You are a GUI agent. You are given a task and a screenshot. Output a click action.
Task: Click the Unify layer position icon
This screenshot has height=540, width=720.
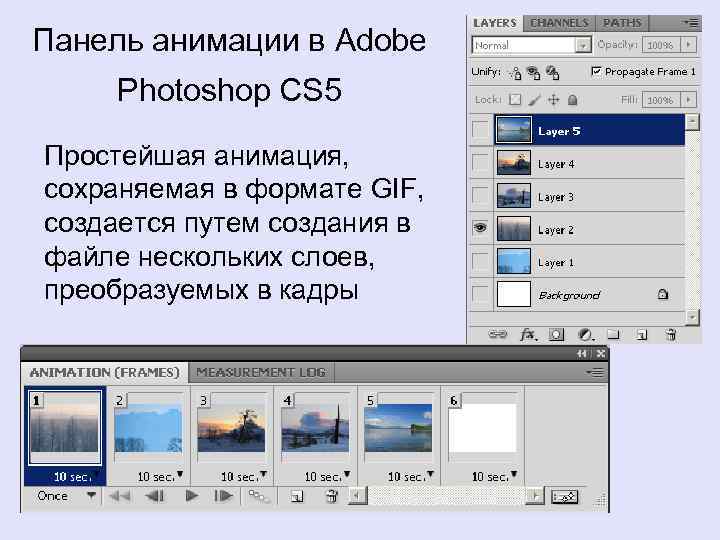(516, 73)
